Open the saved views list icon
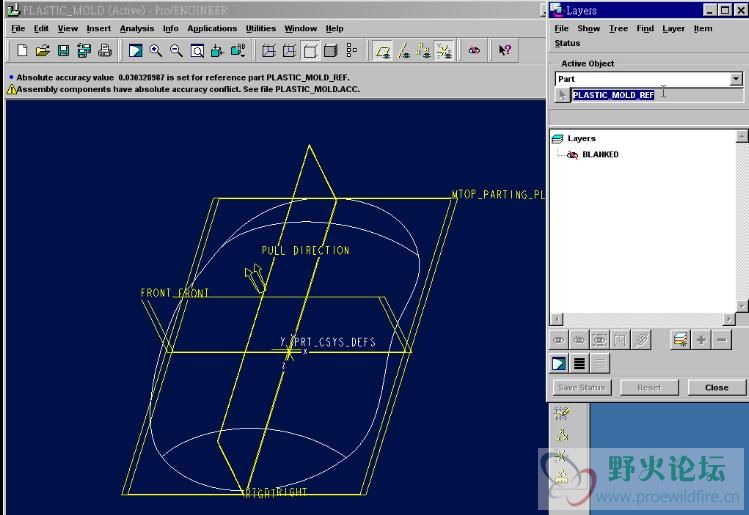 238,50
